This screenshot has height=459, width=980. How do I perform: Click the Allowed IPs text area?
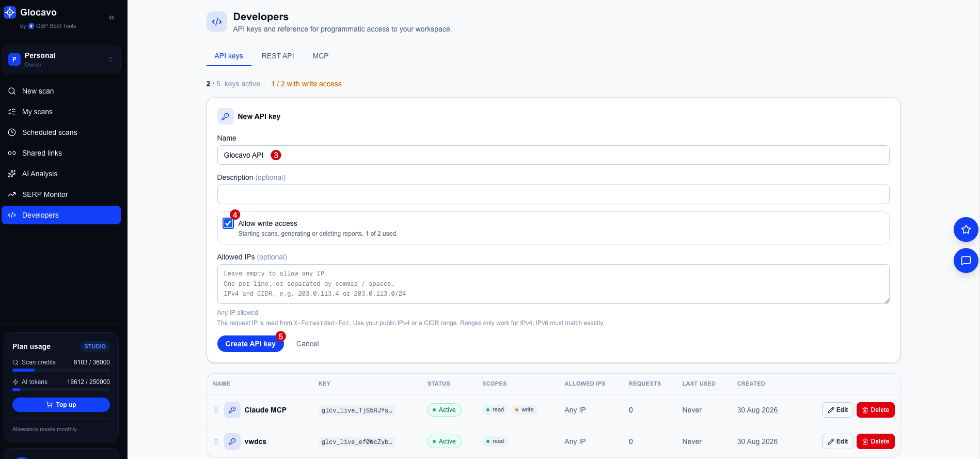pyautogui.click(x=553, y=284)
